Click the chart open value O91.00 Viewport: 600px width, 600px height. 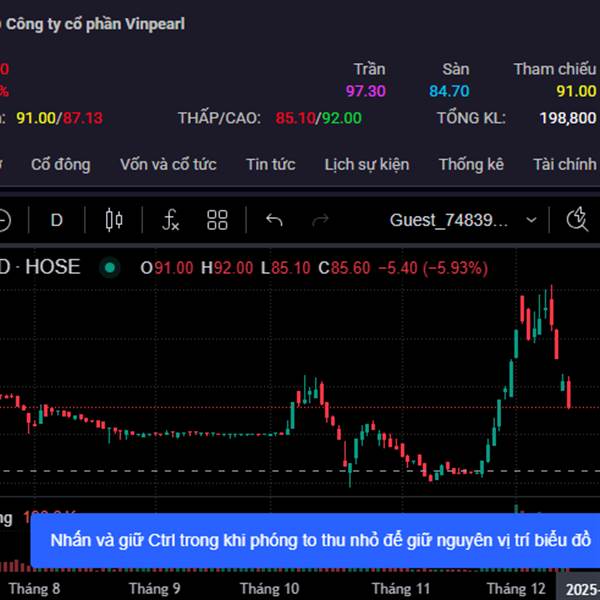[x=166, y=268]
